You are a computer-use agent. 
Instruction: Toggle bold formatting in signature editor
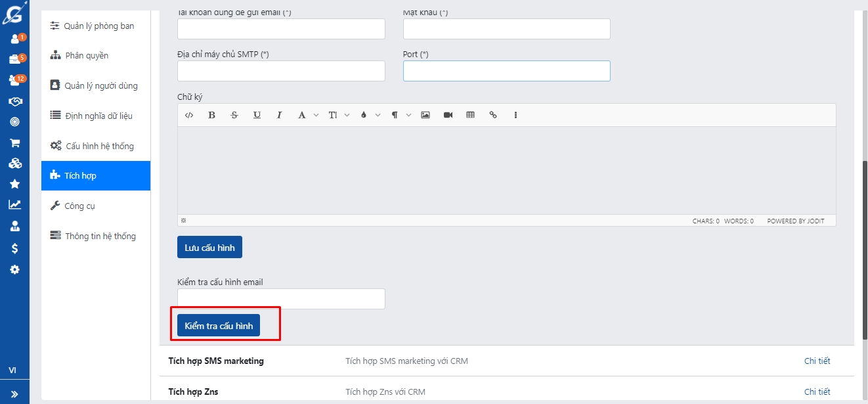click(211, 115)
